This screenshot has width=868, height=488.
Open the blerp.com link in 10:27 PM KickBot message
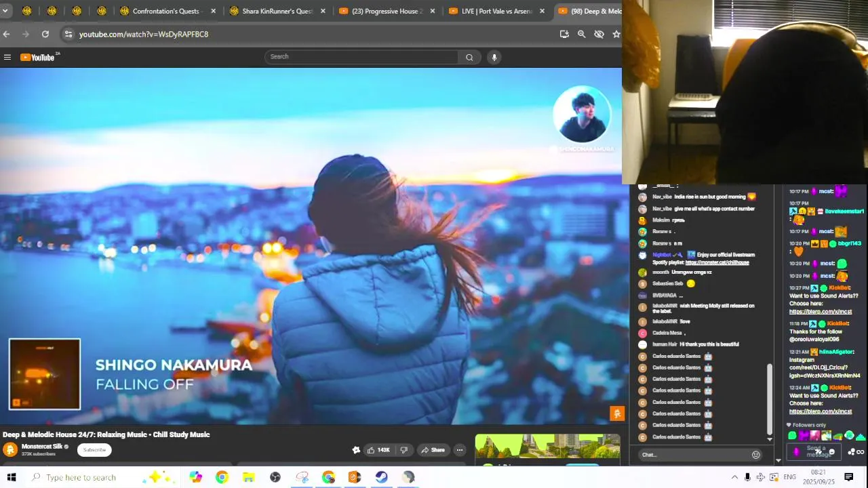[820, 312]
